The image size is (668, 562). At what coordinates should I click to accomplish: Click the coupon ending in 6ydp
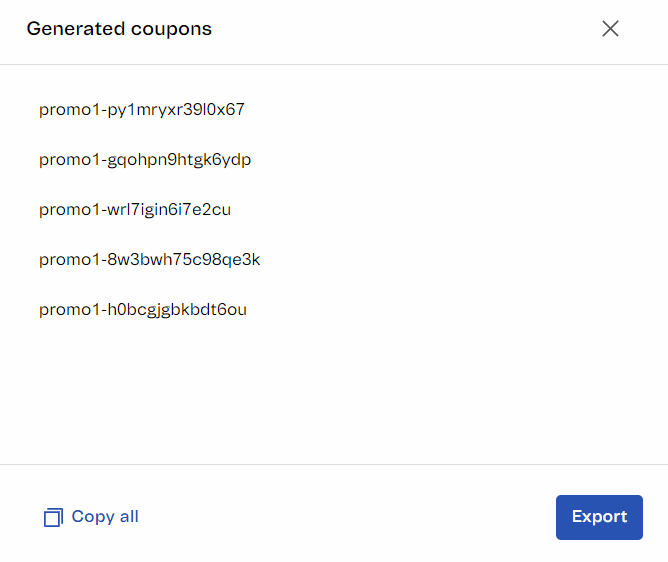click(x=145, y=160)
